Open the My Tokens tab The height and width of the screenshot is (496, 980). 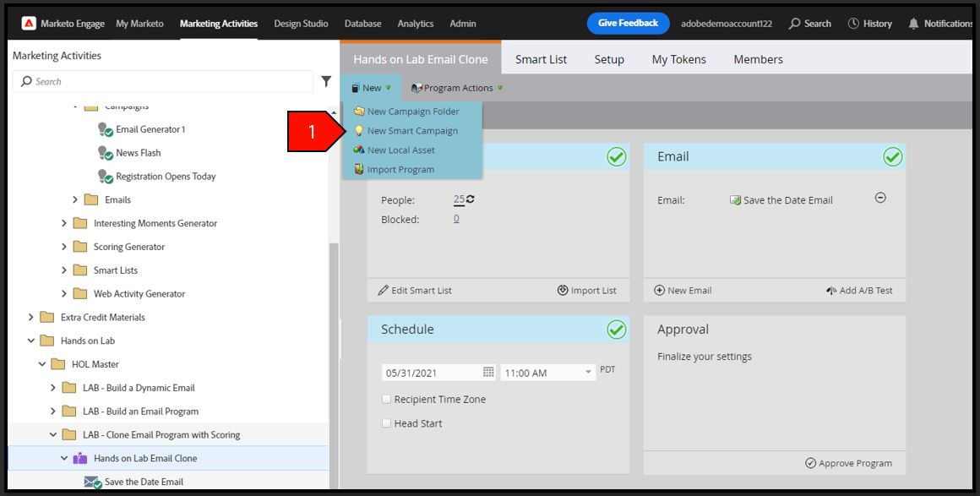tap(678, 59)
